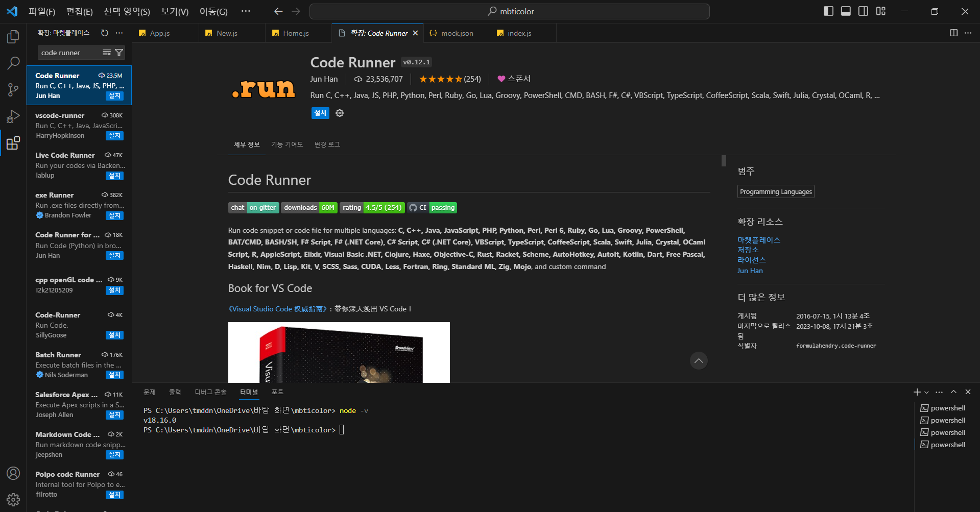Image resolution: width=980 pixels, height=512 pixels.
Task: Install the Batch Runner extension
Action: point(114,375)
